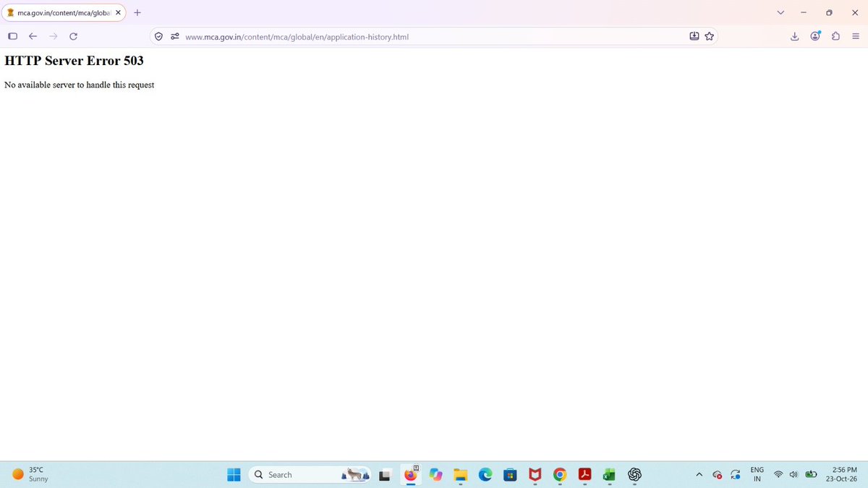Switch the ENG IN input language
Screen dimensions: 868x488
click(757, 474)
